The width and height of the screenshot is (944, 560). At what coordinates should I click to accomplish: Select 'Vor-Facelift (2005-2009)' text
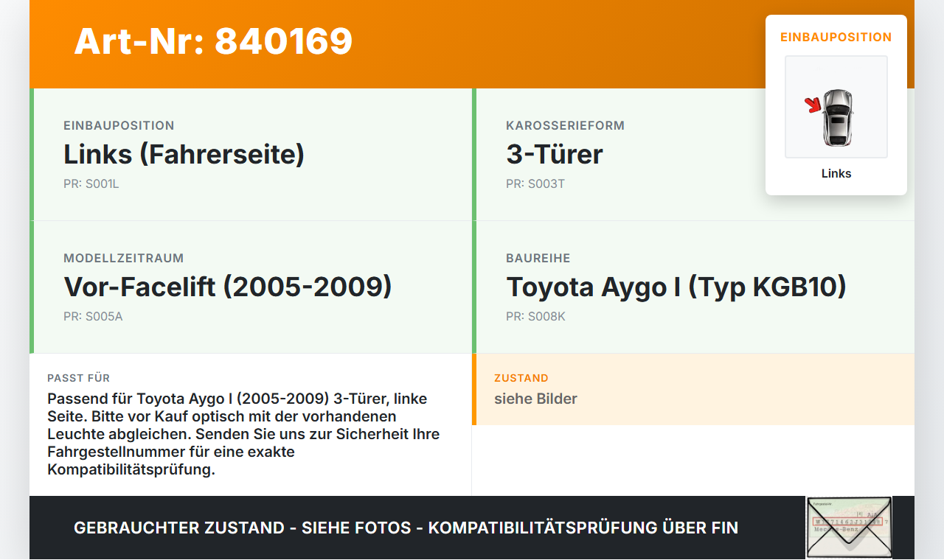tap(228, 287)
